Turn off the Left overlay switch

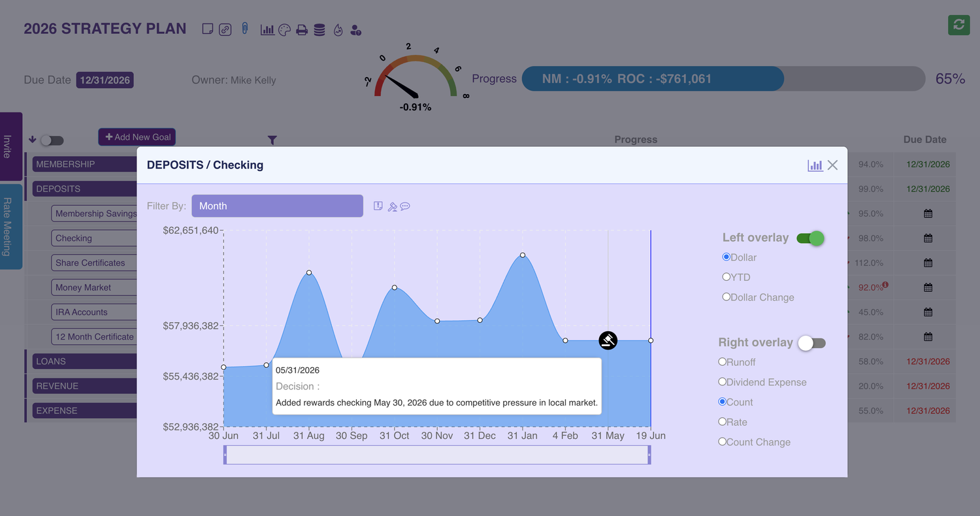pos(810,238)
